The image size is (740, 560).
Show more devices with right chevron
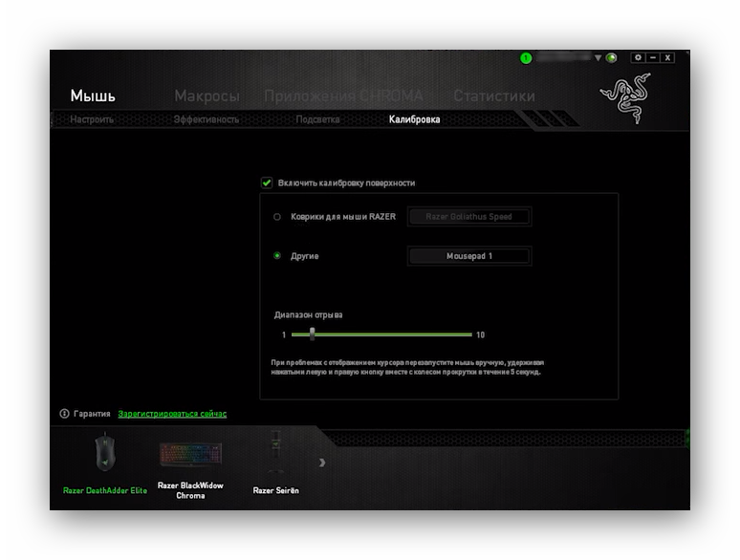point(322,463)
